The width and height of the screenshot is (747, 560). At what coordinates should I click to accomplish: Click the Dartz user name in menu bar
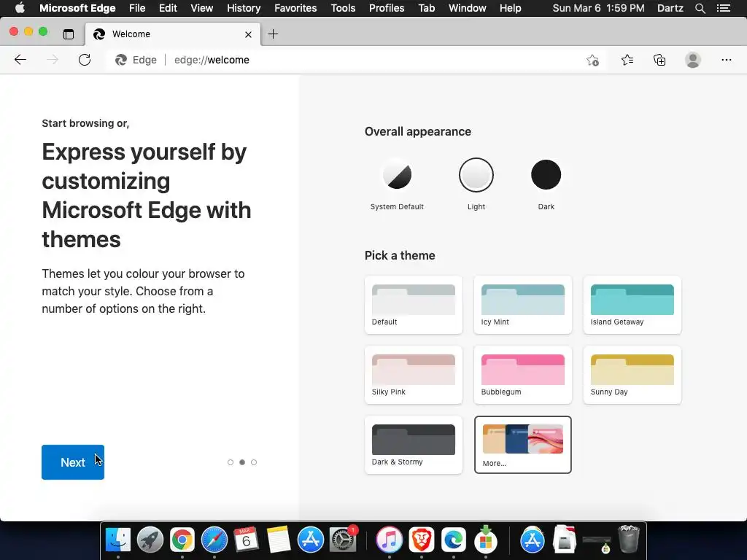(670, 8)
